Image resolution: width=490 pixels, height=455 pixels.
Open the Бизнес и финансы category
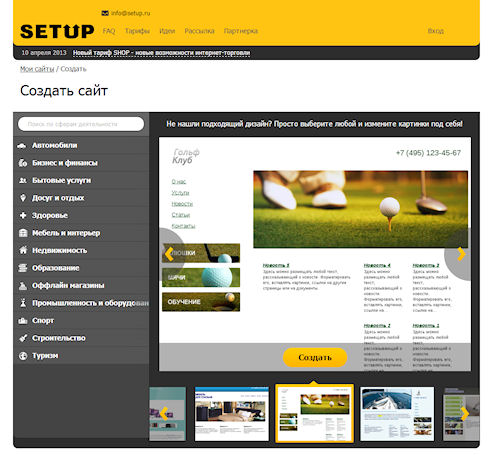(x=81, y=163)
